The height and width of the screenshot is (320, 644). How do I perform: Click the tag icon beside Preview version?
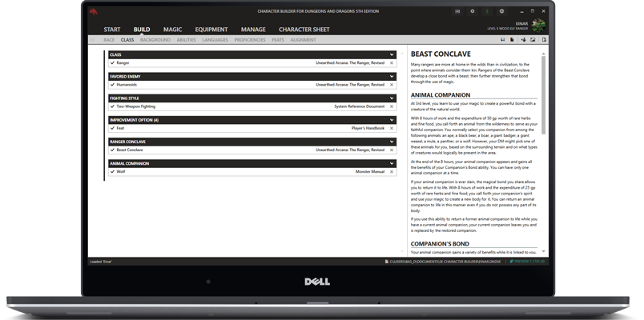[x=511, y=262]
